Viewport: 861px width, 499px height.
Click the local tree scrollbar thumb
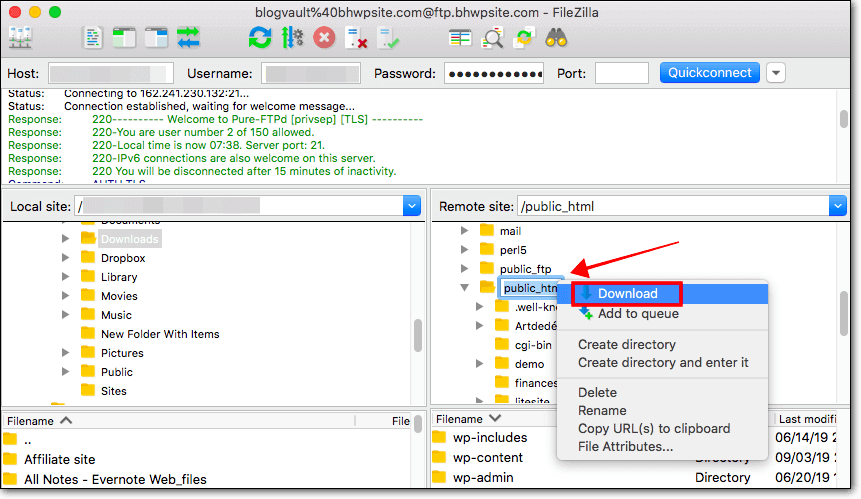click(x=418, y=335)
